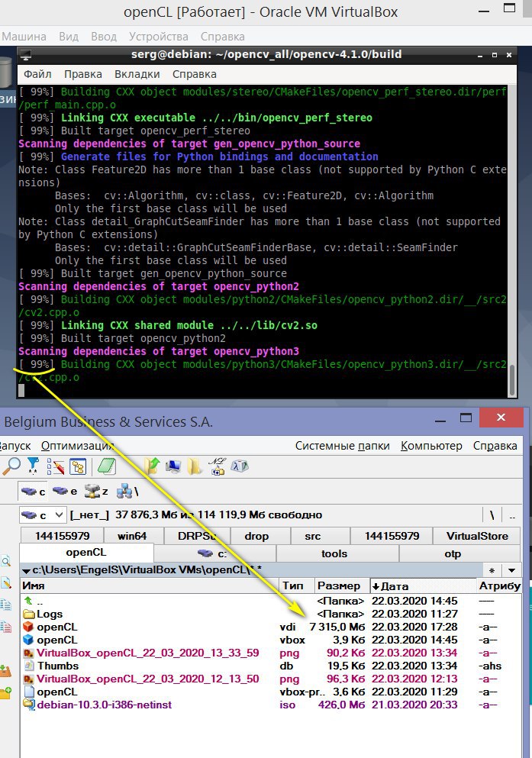Sort by Дата column header

click(423, 585)
